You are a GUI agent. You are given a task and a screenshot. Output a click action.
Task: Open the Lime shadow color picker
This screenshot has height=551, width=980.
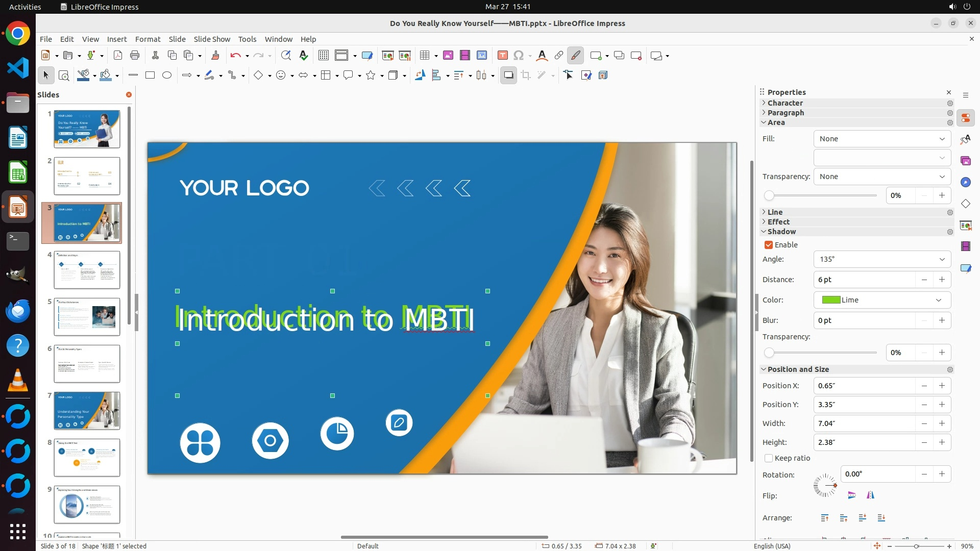[x=882, y=300]
